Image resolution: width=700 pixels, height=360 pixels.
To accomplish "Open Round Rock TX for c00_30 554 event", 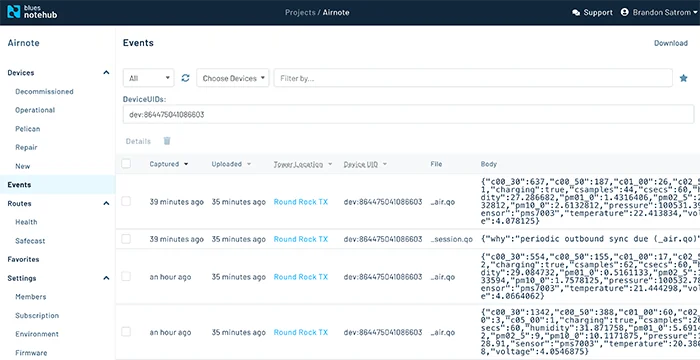I will click(300, 277).
